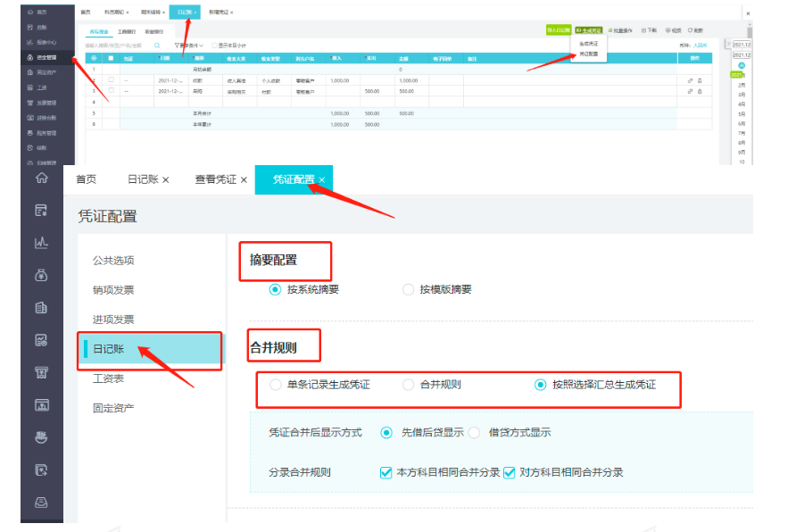Click 人民币 currency link
Image resolution: width=796 pixels, height=532 pixels.
tap(700, 46)
